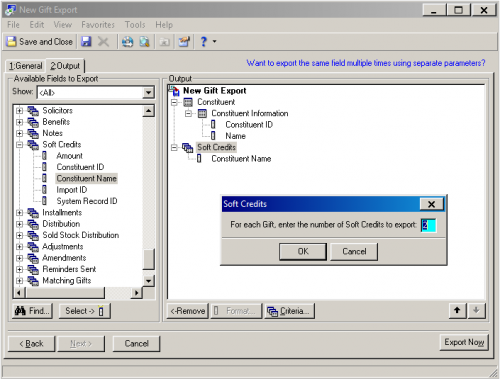Click the number of Soft Credits input box

428,225
